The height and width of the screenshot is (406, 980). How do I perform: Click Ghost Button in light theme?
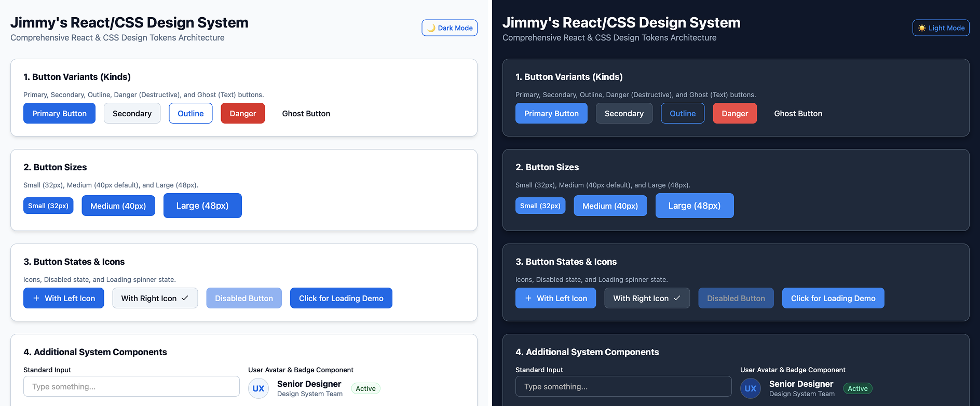(x=306, y=113)
